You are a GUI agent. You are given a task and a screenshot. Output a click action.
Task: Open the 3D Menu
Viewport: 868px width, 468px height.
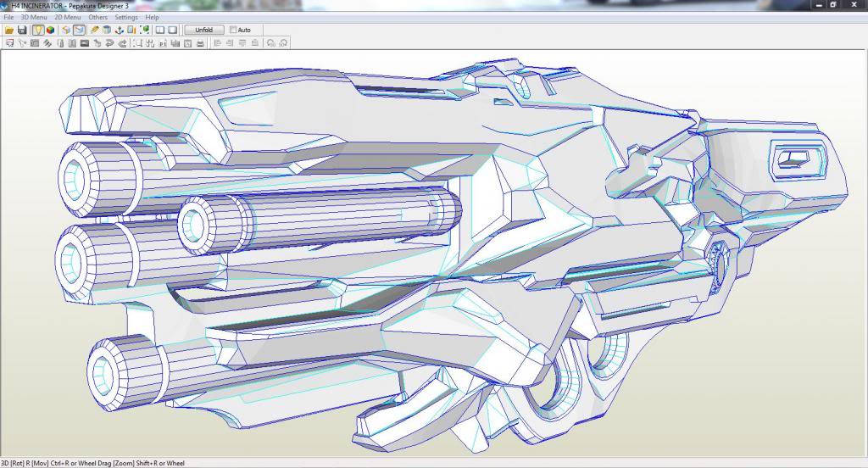pos(34,17)
